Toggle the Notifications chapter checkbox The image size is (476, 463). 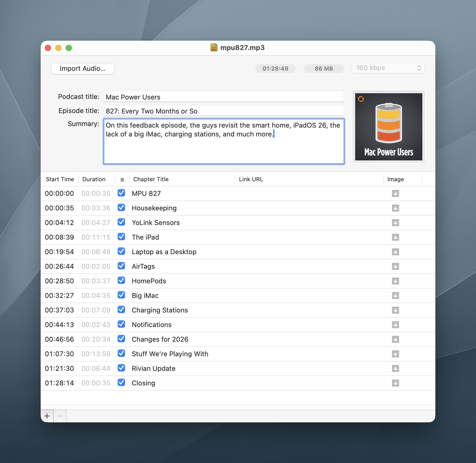click(x=121, y=324)
